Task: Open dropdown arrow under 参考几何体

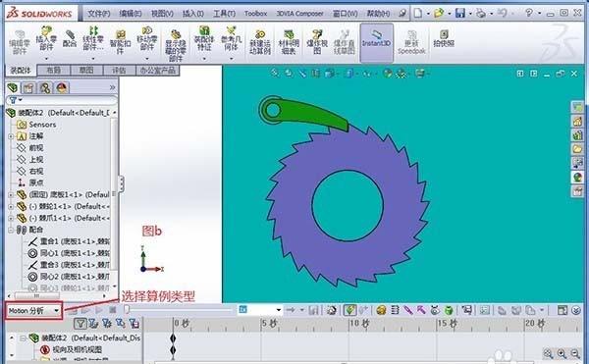Action: coord(231,59)
